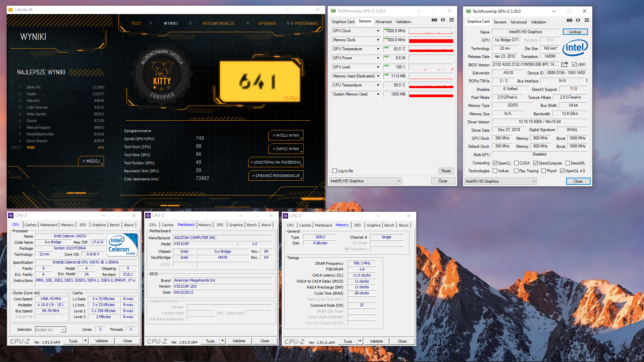Click the title bar icon of the CPU-Z window showing the Mainboard tab
The width and height of the screenshot is (644, 362).
tap(148, 216)
